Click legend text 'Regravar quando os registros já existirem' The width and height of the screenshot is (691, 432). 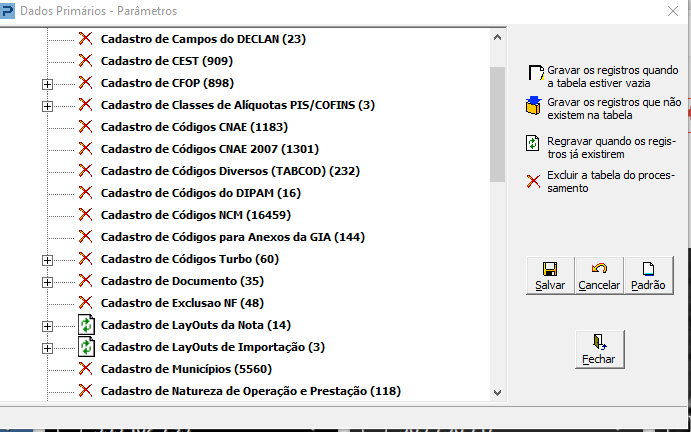point(611,148)
